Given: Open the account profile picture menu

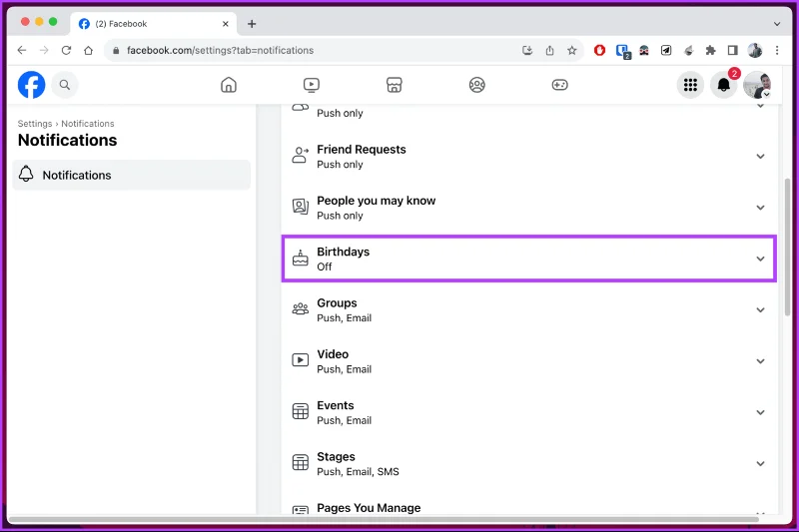Looking at the screenshot, I should [x=757, y=85].
